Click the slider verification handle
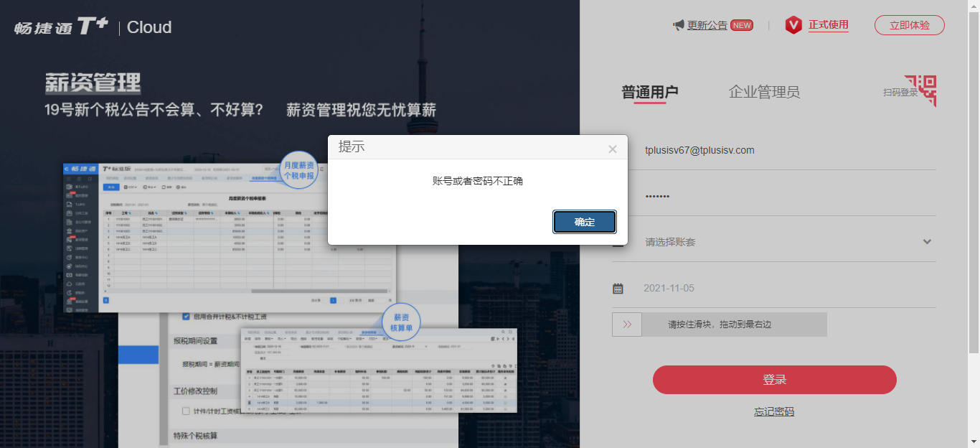The image size is (980, 448). (627, 325)
